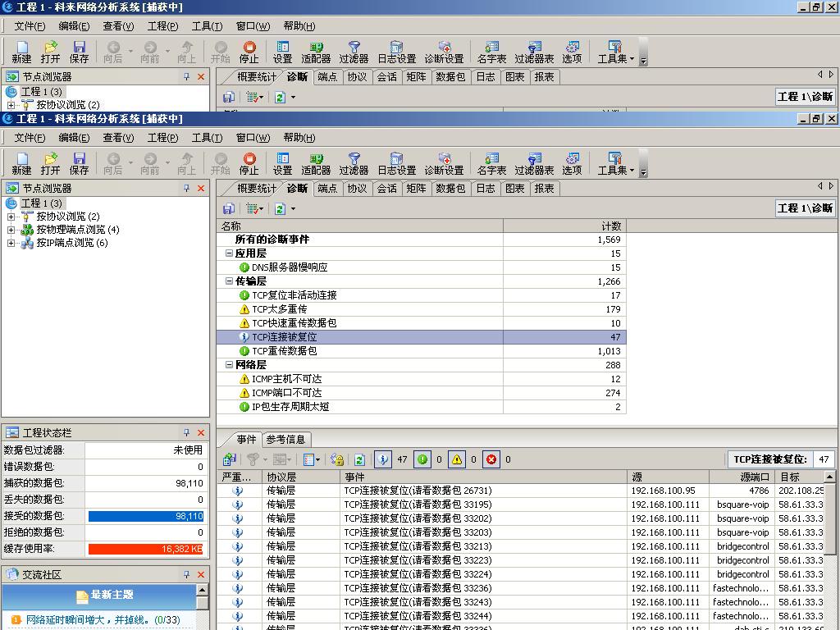This screenshot has width=840, height=630.
Task: Collapse the 传输层 diagnosis group
Action: click(230, 281)
